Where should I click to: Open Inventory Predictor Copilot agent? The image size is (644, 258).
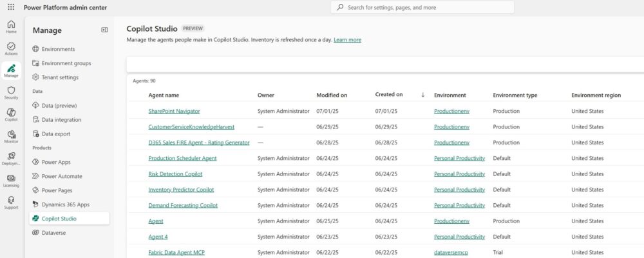click(181, 190)
